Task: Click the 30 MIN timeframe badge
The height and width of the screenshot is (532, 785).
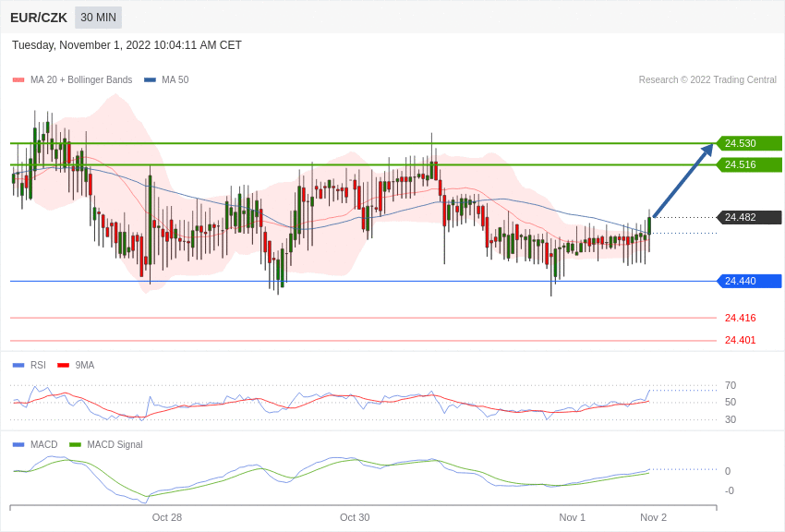Action: [x=98, y=18]
